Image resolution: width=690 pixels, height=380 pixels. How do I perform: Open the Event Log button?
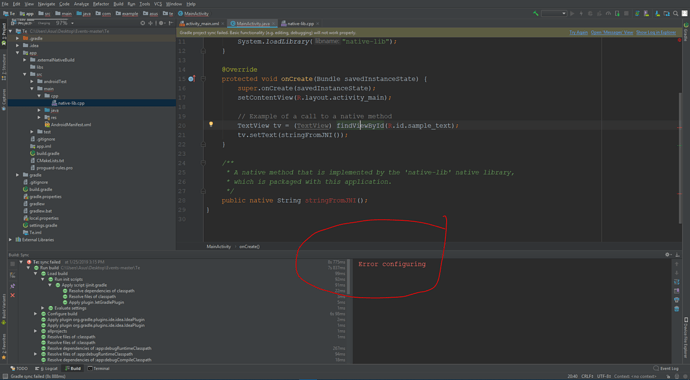click(x=666, y=369)
